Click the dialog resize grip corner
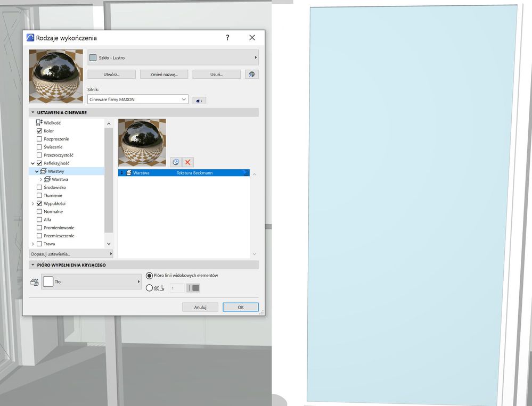This screenshot has height=406, width=532. point(261,312)
